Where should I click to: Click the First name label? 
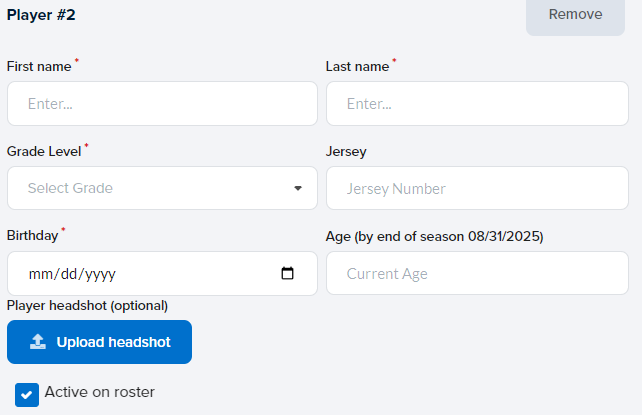(x=39, y=66)
